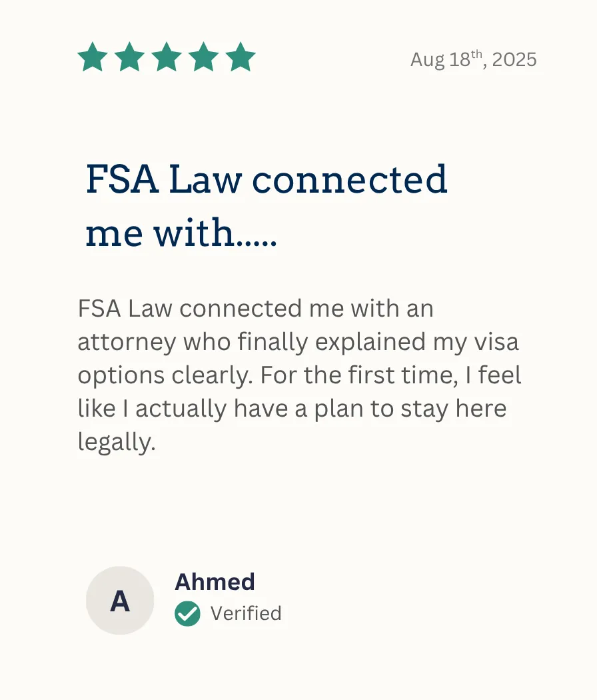Viewport: 597px width, 700px height.
Task: Click the Verified label text
Action: point(246,613)
